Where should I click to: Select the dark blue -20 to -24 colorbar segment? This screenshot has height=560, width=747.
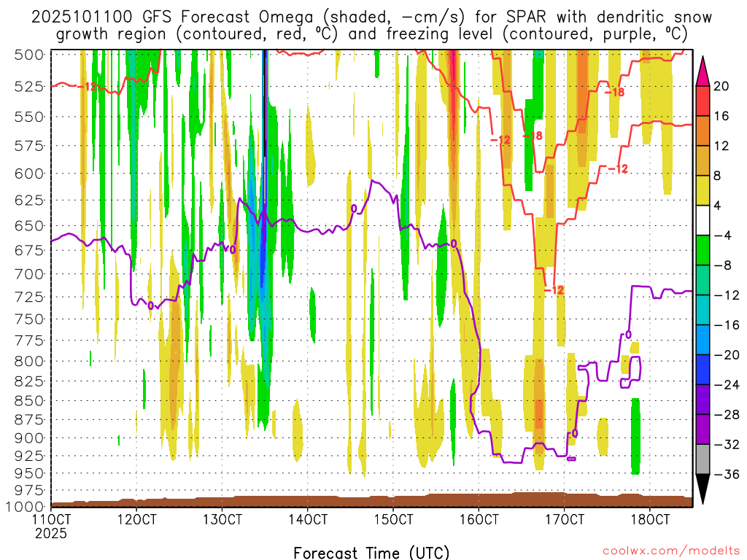pyautogui.click(x=703, y=370)
